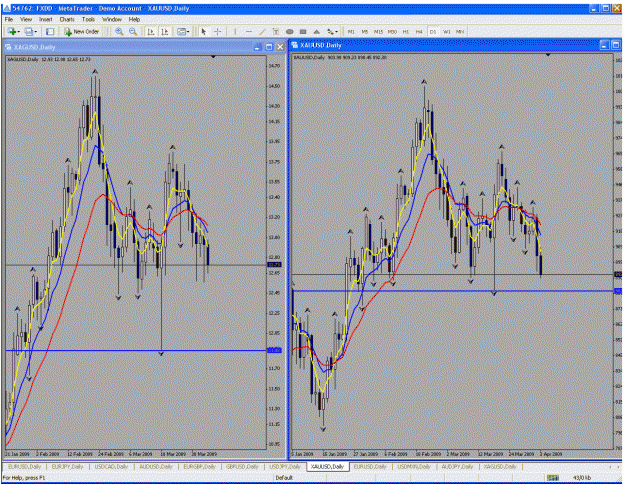Expand the Templates dropdown arrow
The height and width of the screenshot is (484, 625).
(188, 32)
